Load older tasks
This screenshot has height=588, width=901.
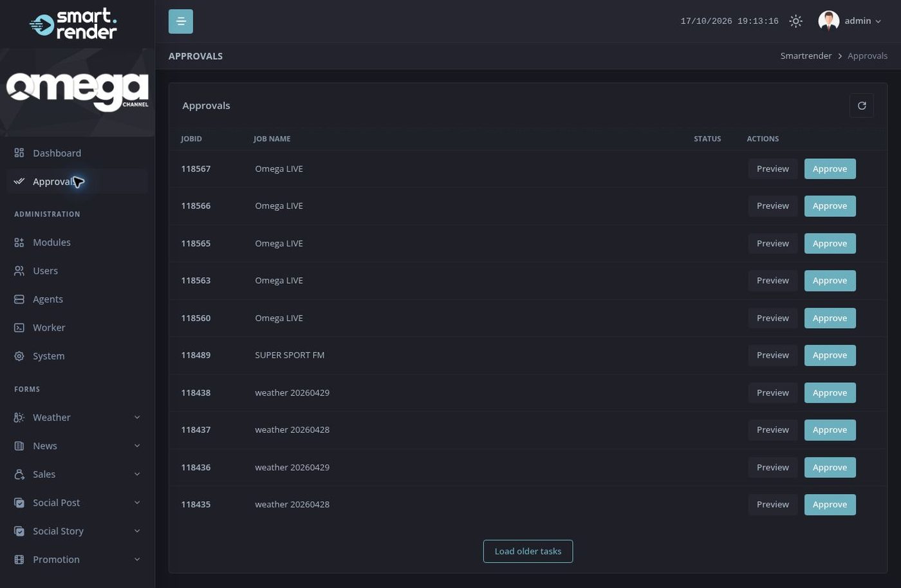(528, 551)
